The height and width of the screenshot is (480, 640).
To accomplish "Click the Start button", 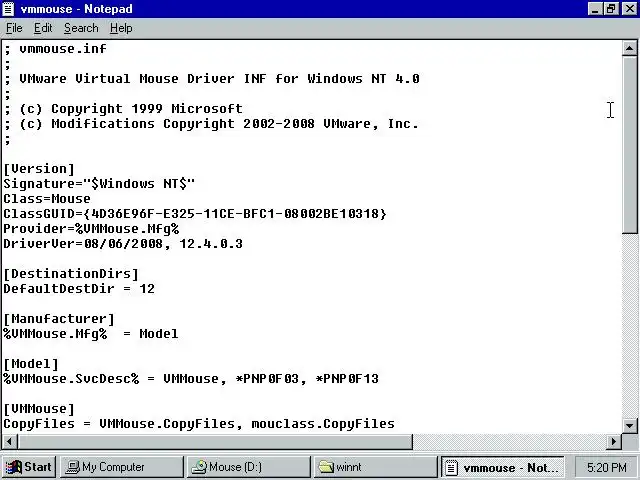I will 29,467.
